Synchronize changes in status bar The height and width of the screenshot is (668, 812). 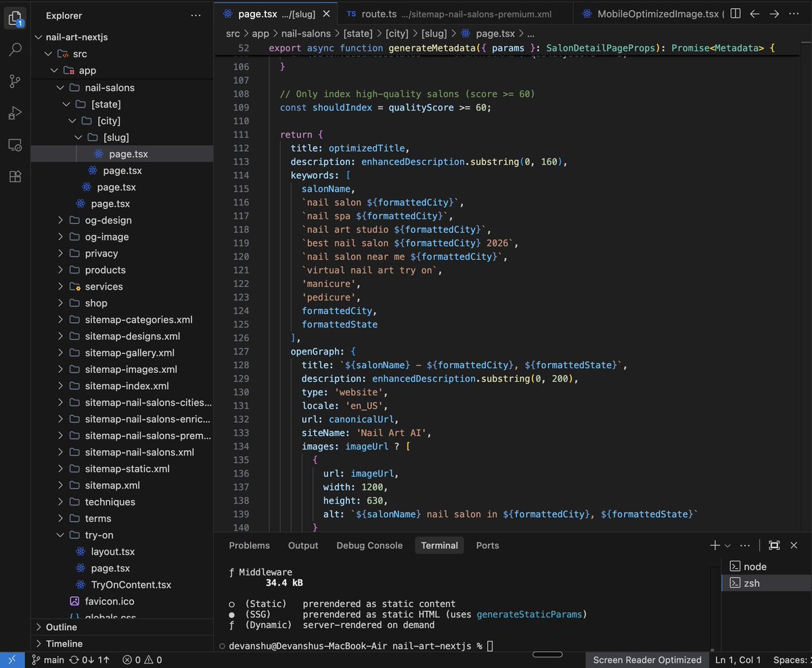pyautogui.click(x=89, y=660)
